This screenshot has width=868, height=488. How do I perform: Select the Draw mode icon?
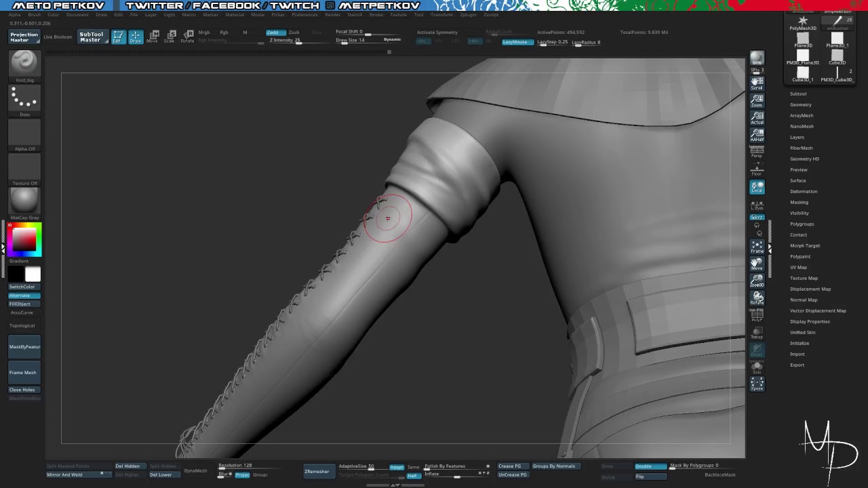pyautogui.click(x=136, y=37)
